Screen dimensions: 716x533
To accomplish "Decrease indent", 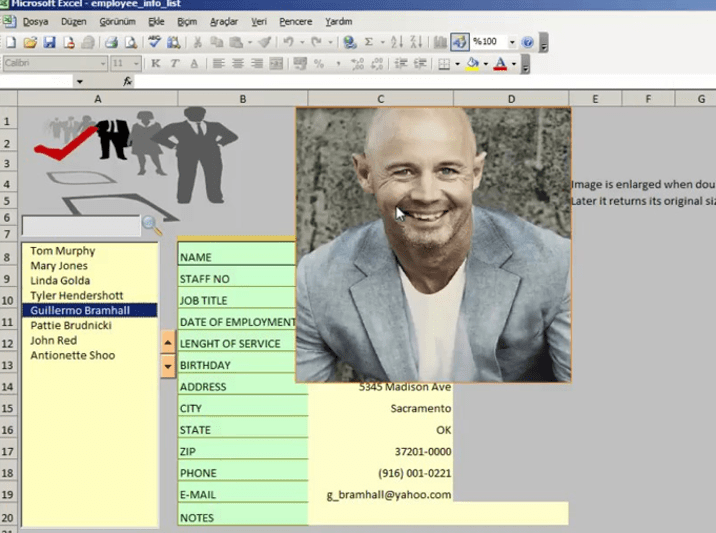I will click(400, 63).
